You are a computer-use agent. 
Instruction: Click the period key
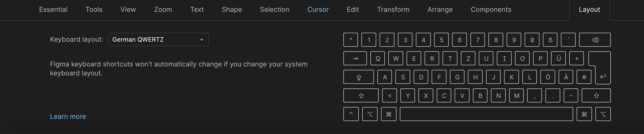tap(553, 95)
